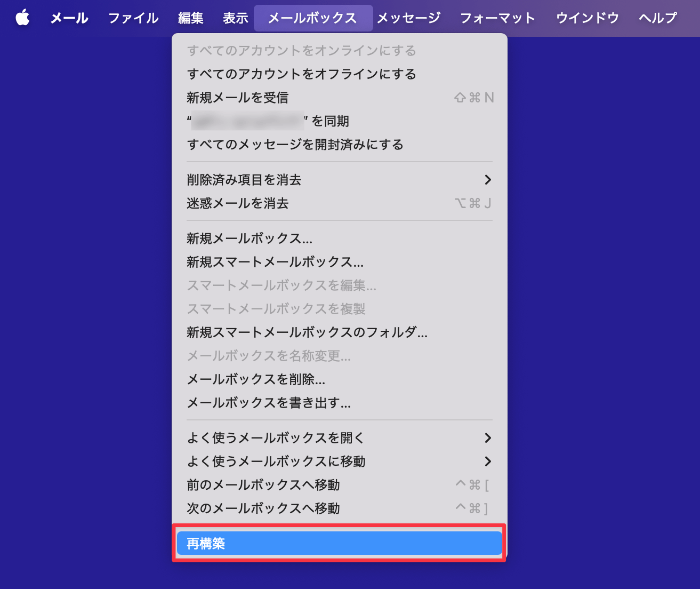Click スマートメールボックスを編集… item
The image size is (700, 589).
click(x=340, y=285)
